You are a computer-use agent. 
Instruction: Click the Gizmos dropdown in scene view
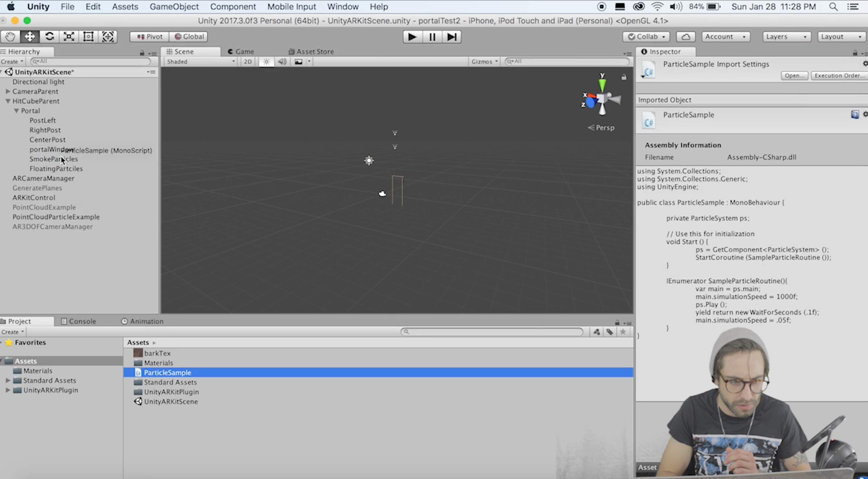click(x=484, y=61)
